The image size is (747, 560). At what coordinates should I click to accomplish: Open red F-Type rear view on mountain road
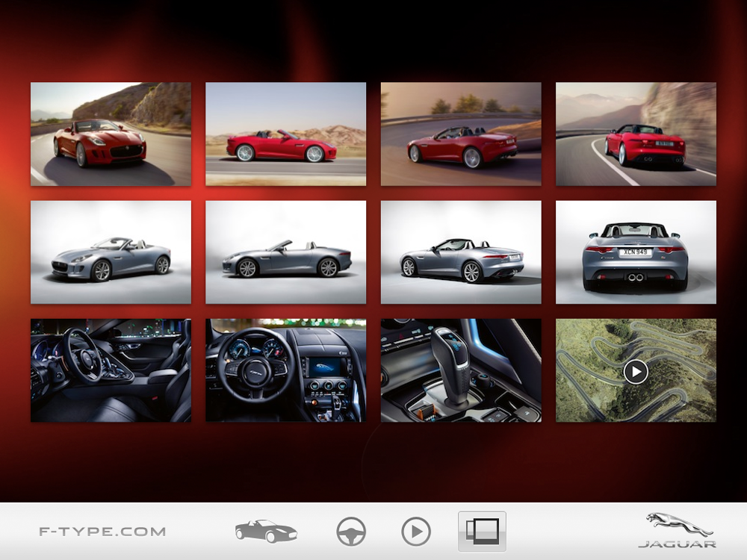(x=636, y=134)
